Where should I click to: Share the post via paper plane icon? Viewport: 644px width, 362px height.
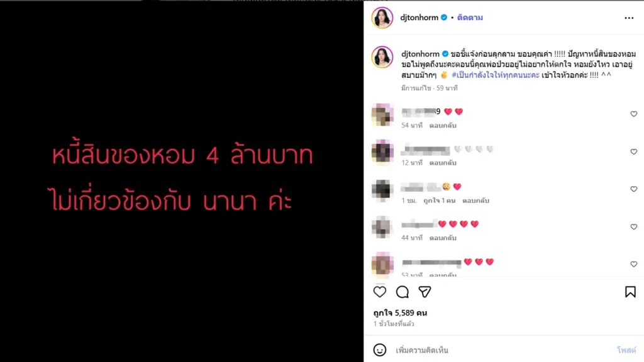[425, 292]
